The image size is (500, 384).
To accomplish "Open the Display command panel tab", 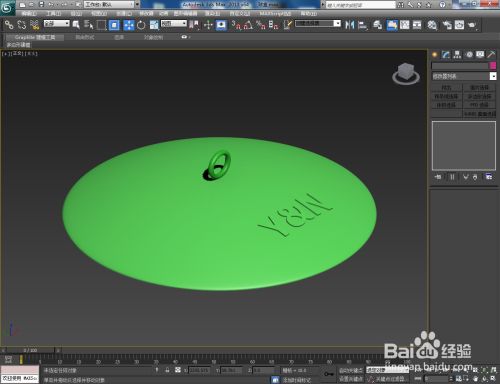I will (x=480, y=55).
